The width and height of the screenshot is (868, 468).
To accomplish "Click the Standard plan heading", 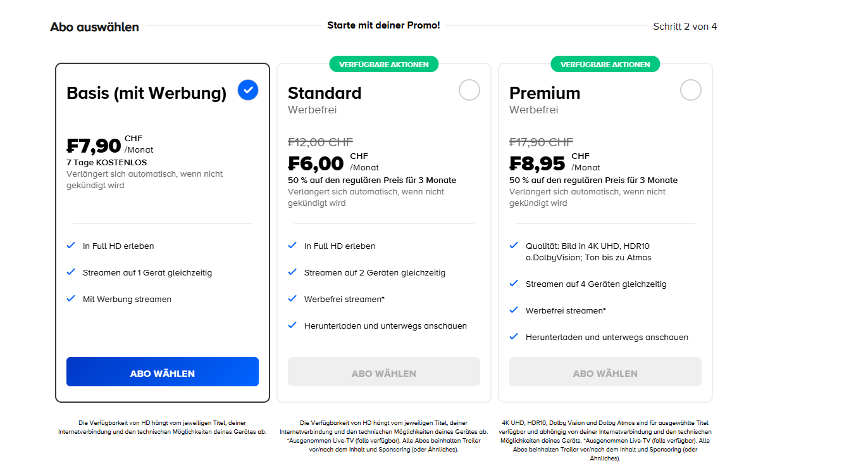I will (325, 93).
